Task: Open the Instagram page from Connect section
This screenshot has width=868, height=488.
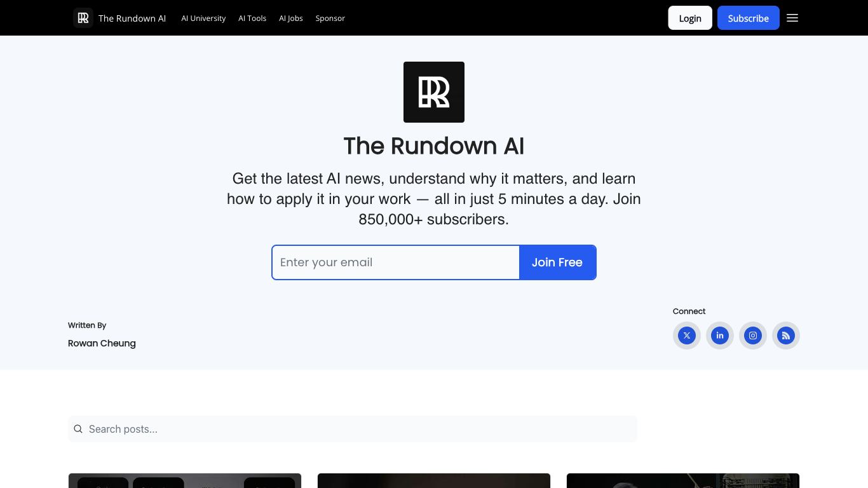Action: pos(753,335)
